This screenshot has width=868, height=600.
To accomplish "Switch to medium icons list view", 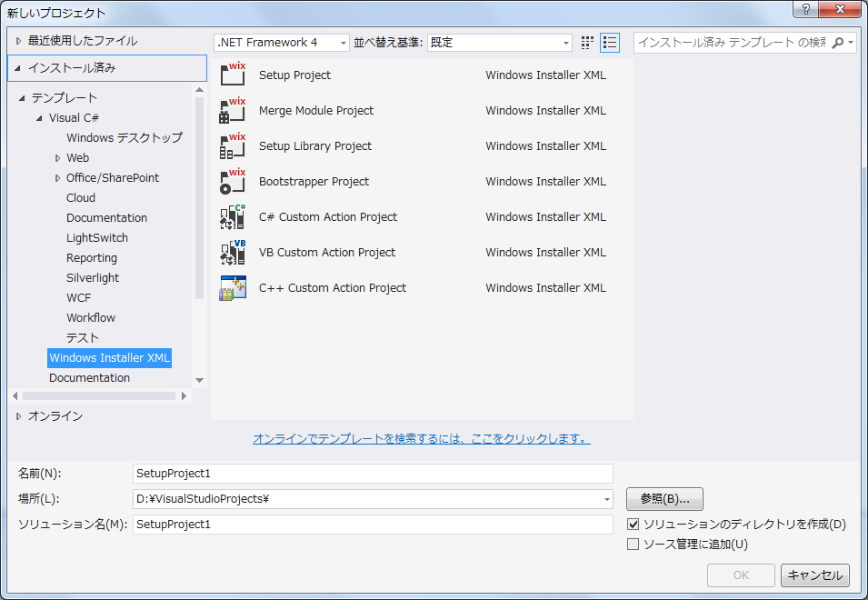I will [x=609, y=43].
